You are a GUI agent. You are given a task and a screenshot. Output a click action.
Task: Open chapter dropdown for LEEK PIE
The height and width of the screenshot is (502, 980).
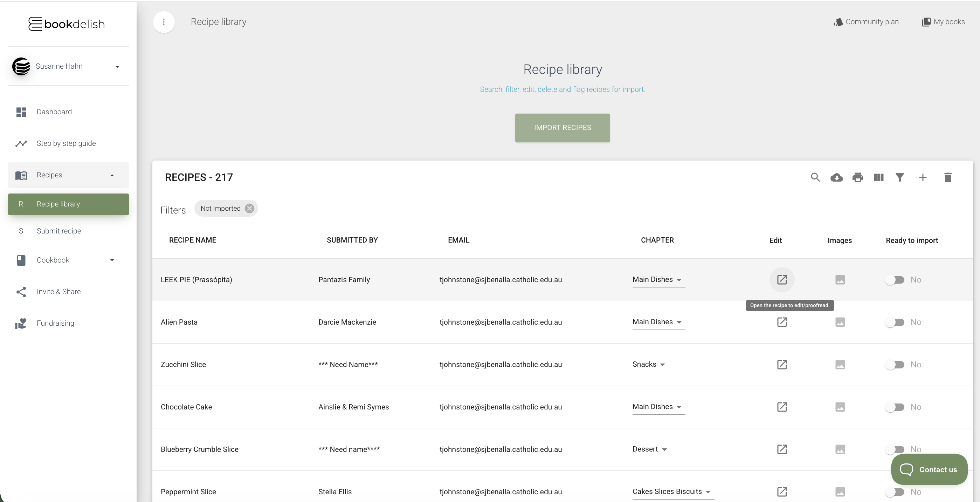(658, 279)
